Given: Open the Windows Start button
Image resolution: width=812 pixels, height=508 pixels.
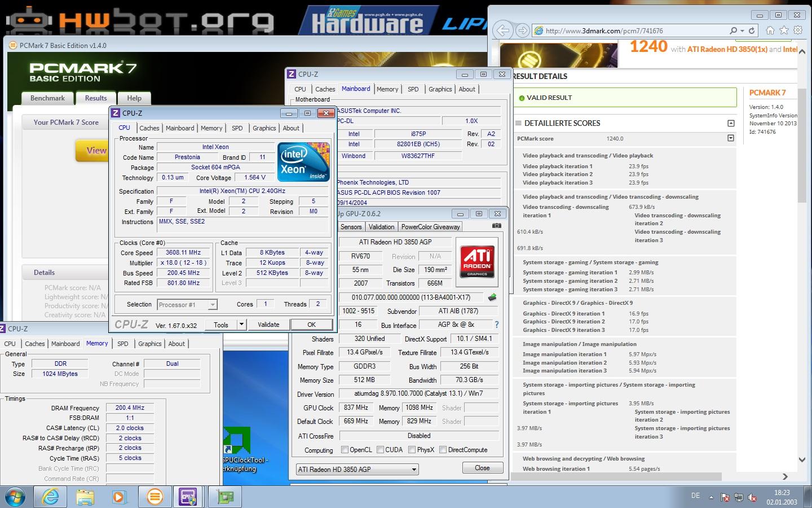Looking at the screenshot, I should (x=15, y=497).
